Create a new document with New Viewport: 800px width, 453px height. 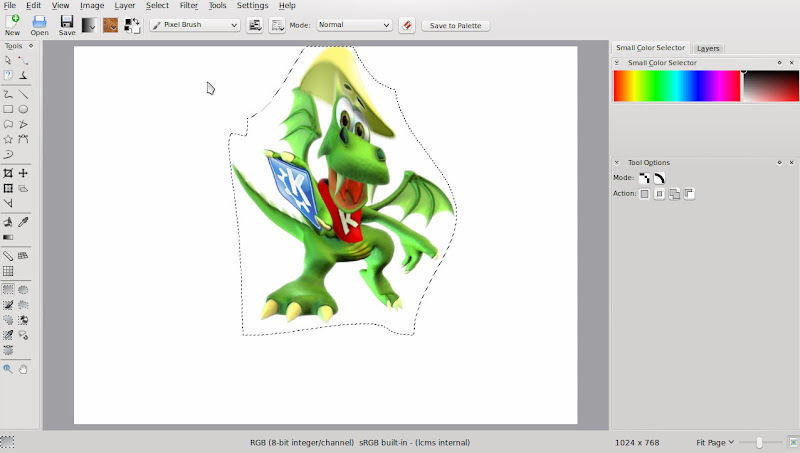[x=12, y=25]
